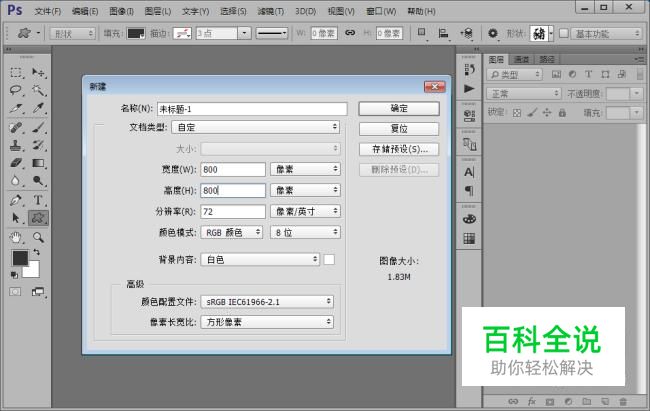650x411 pixels.
Task: Open the width unit dropdown
Action: (x=305, y=169)
